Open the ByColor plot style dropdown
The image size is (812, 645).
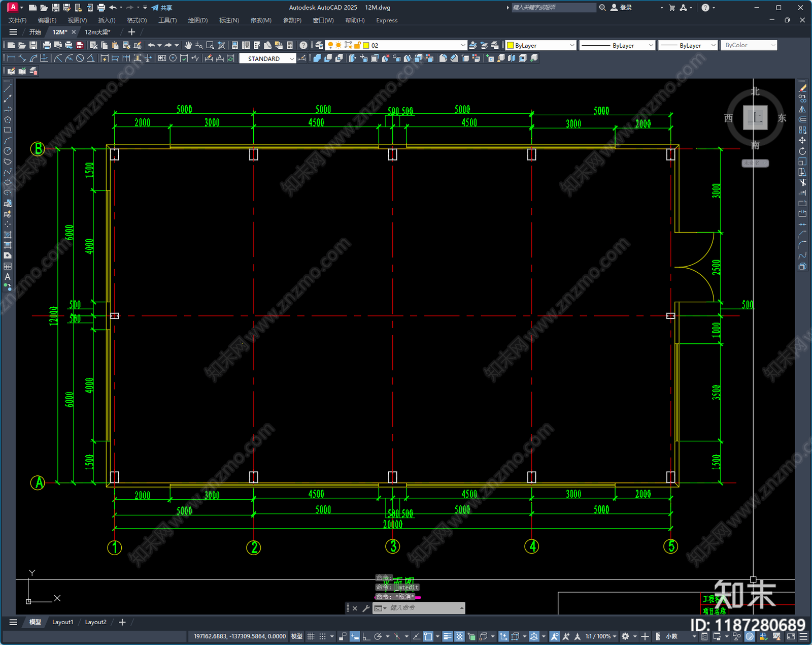pos(773,45)
